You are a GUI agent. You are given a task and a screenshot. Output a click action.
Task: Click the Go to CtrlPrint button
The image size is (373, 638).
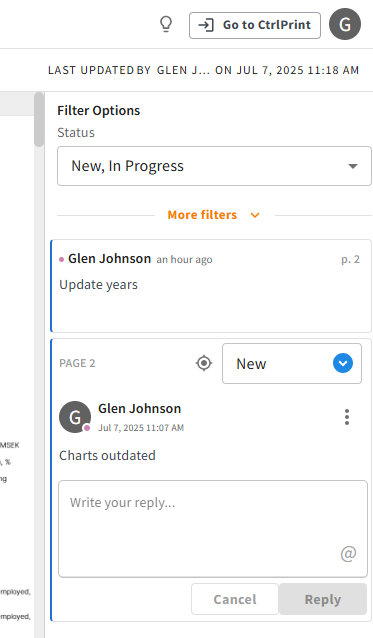tap(255, 25)
